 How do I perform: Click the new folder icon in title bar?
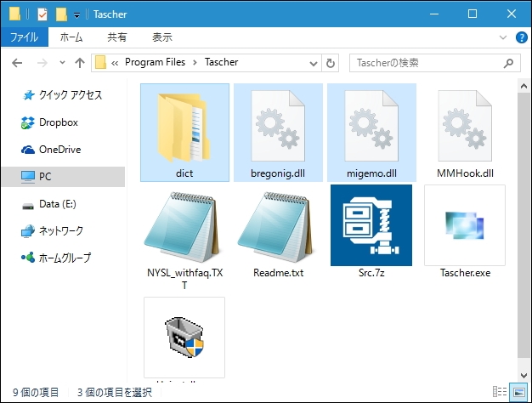pos(61,14)
